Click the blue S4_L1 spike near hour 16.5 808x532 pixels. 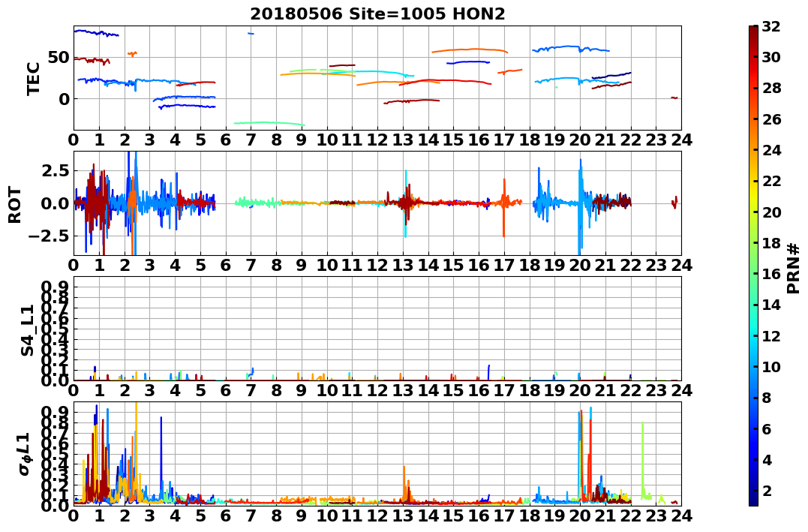tap(488, 372)
